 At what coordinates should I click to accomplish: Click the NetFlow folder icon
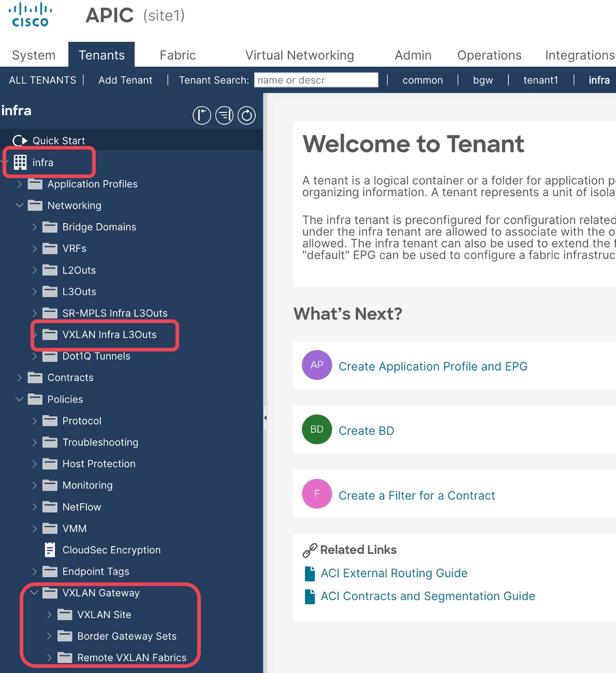[x=50, y=507]
